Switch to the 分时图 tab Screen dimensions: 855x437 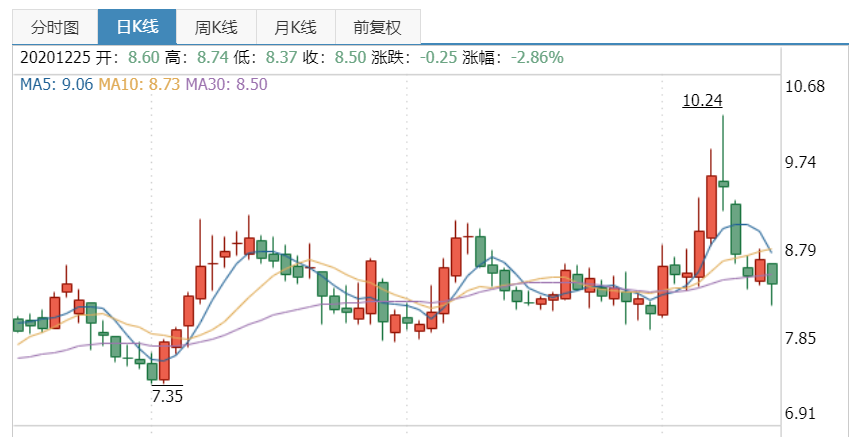pyautogui.click(x=55, y=27)
